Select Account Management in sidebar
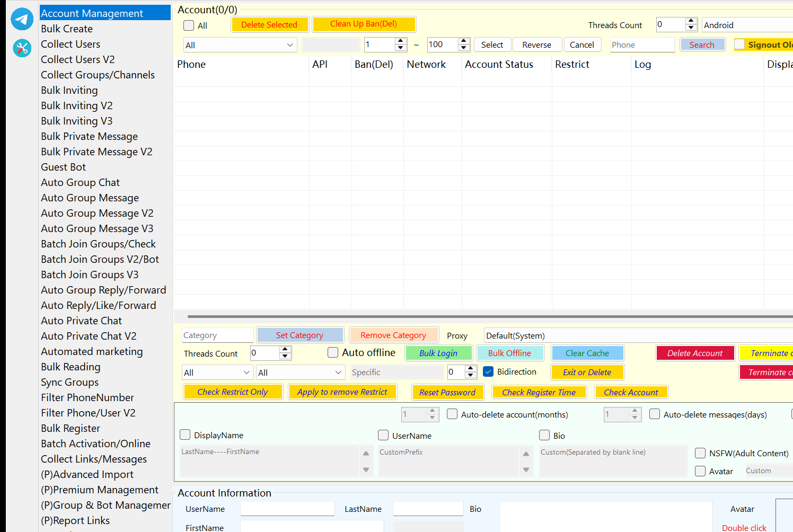Viewport: 793px width, 532px height. pos(105,13)
